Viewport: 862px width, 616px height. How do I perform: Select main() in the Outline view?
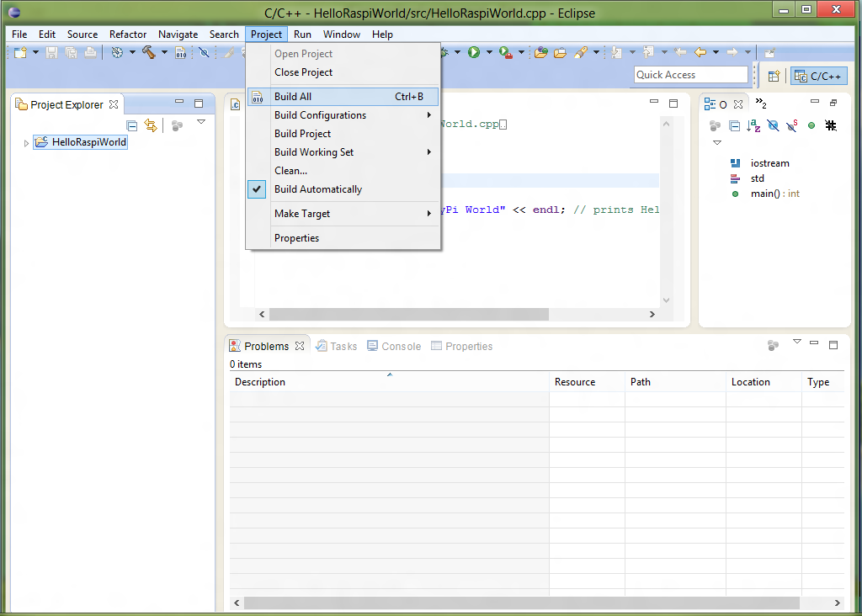[775, 194]
